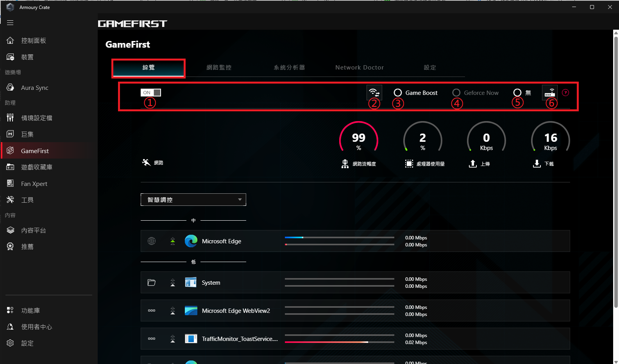Click the 網路 running figure icon

click(x=146, y=162)
